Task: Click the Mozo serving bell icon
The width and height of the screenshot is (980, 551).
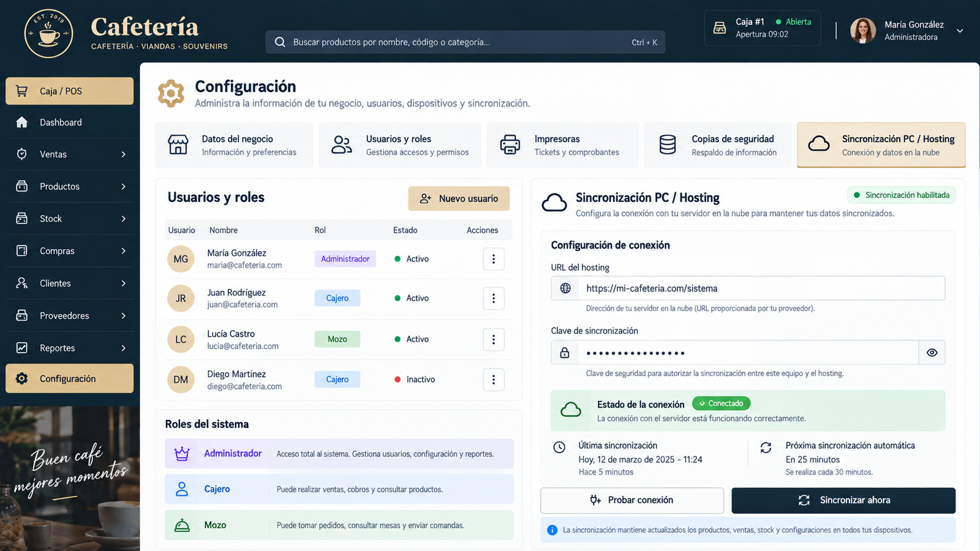Action: click(x=182, y=525)
